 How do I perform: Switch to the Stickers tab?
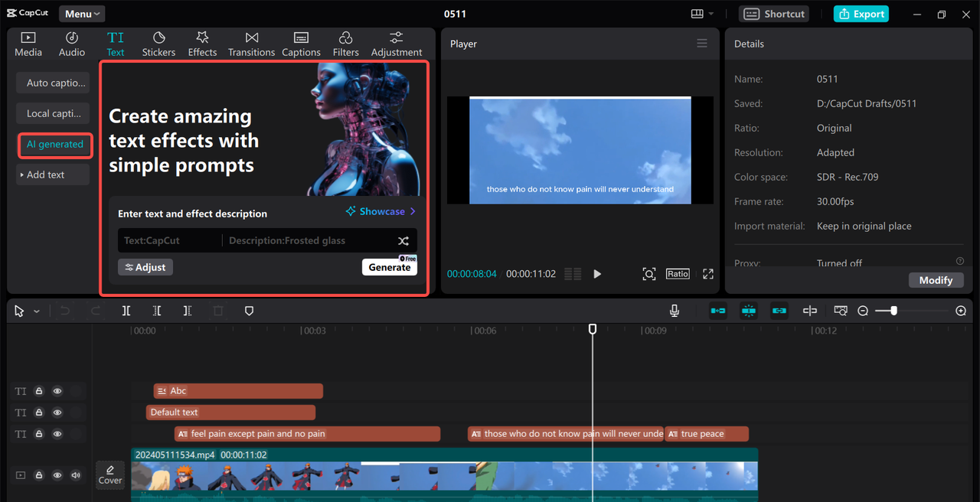coord(158,44)
